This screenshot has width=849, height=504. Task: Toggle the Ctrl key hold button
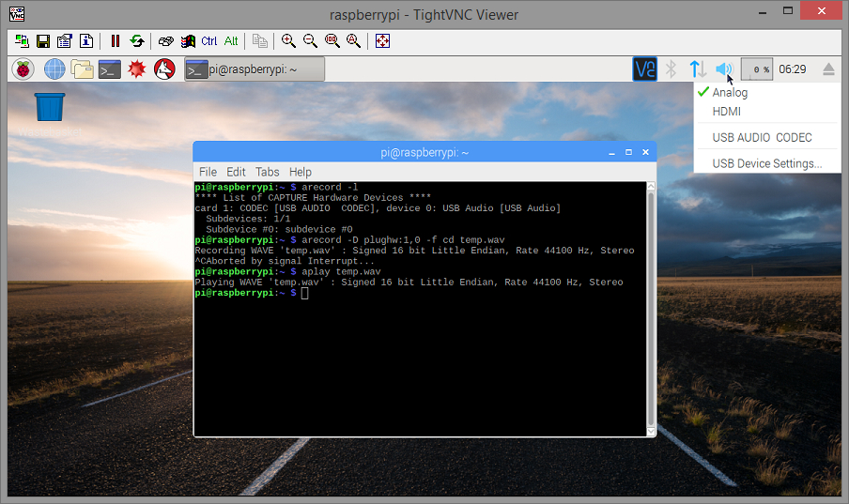coord(209,41)
